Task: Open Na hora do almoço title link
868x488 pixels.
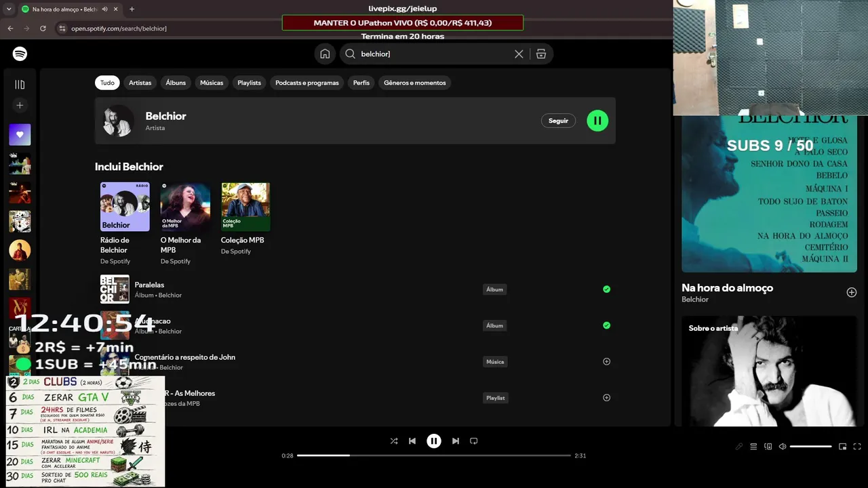Action: 727,288
